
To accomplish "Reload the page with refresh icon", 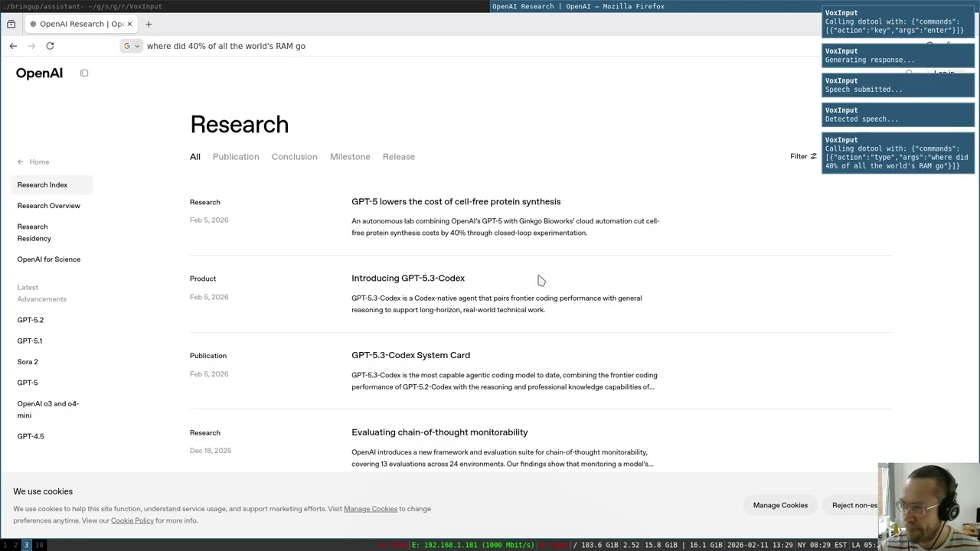I will pyautogui.click(x=50, y=46).
